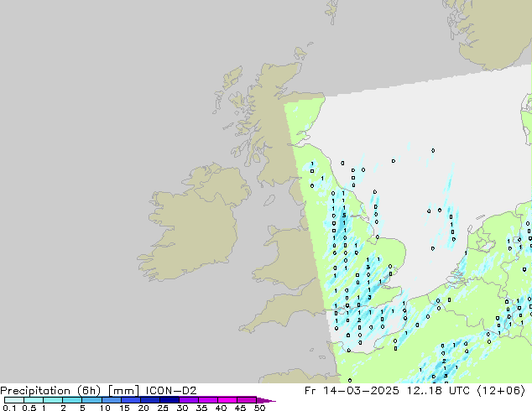Screen dimensions: 532x411
Task: Click the 'Precipitation (6h)' title text
Action: pos(50,391)
